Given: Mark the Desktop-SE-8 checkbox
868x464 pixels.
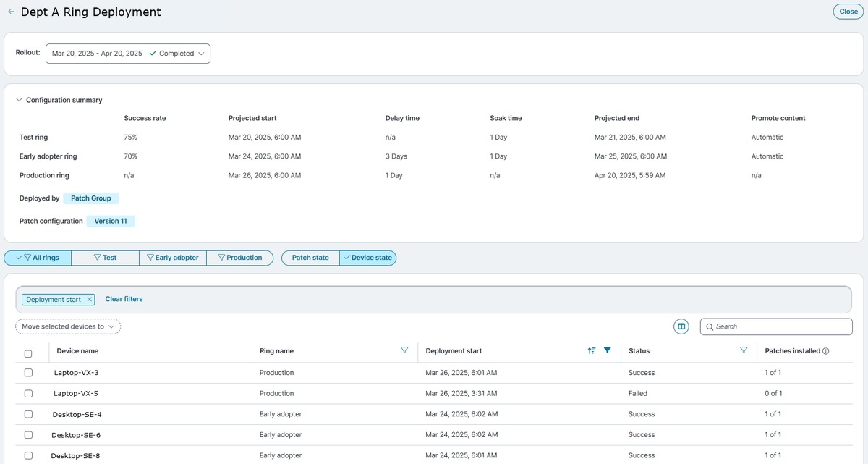Looking at the screenshot, I should tap(28, 455).
